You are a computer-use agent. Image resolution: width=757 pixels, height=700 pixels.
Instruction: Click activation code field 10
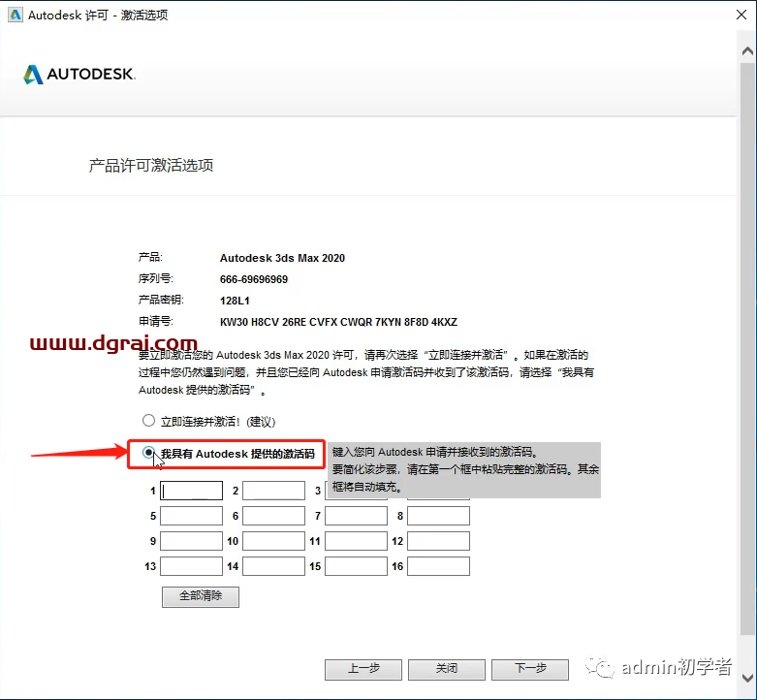click(273, 541)
